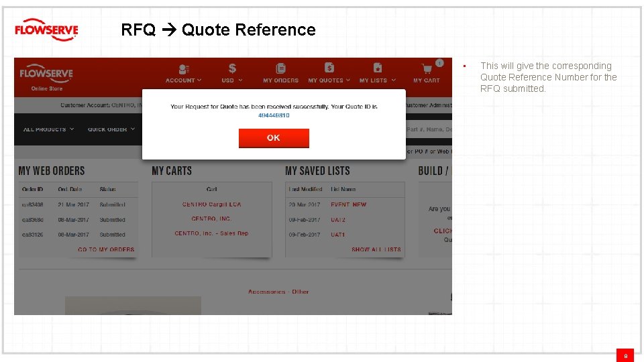Open CENTRO, Inc. - Sales Rep cart
Viewport: 644px width, 362px height.
click(211, 233)
